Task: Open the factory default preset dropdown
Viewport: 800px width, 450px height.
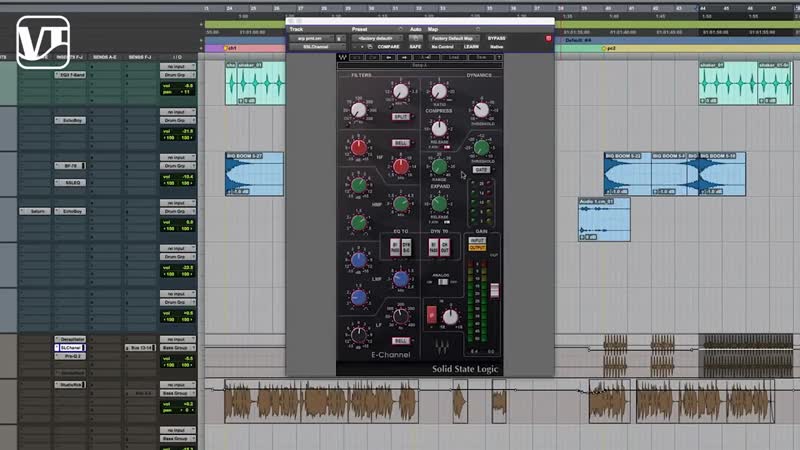Action: tap(377, 38)
